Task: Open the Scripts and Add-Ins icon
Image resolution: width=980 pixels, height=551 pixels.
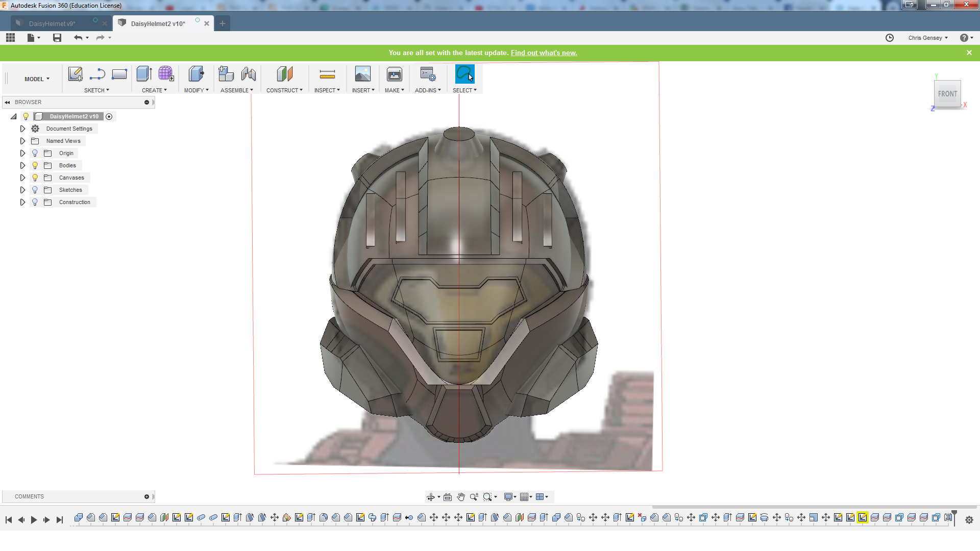Action: (428, 75)
